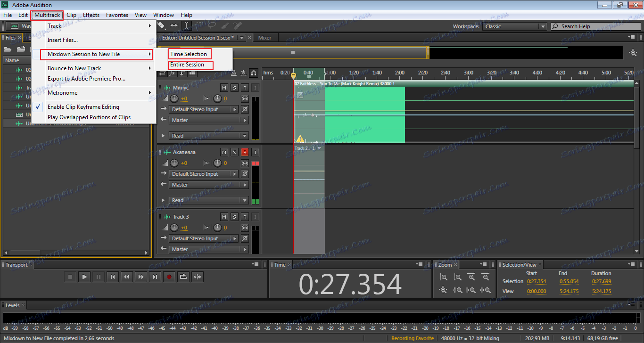
Task: Zoom in time in the Zoom panel
Action: coord(471,277)
